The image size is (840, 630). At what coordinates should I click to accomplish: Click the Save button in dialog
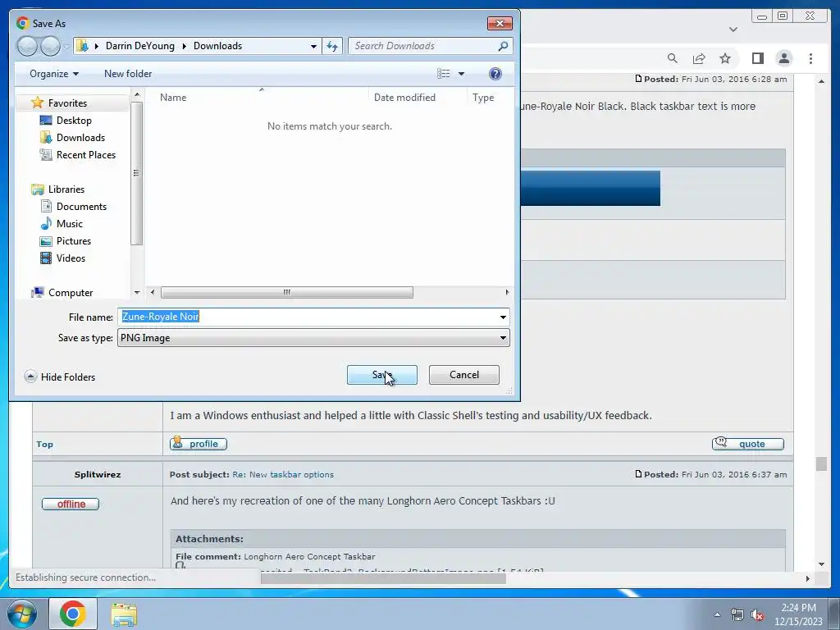(382, 375)
